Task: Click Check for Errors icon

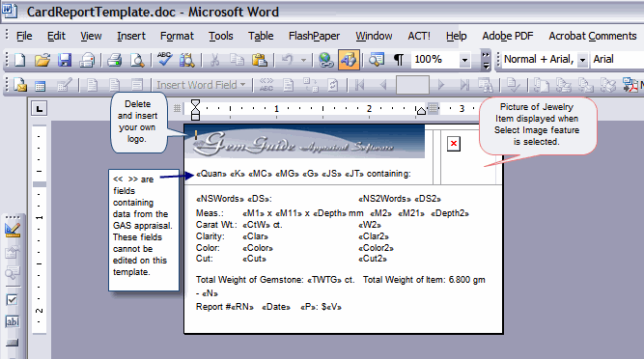Action: (x=513, y=85)
